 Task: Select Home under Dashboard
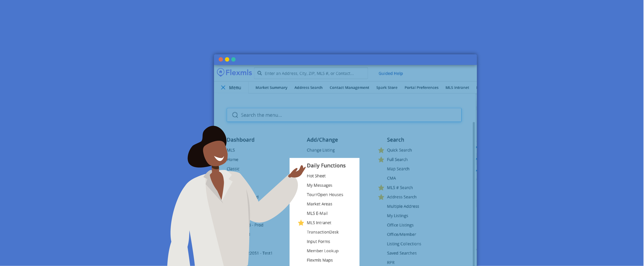(x=232, y=159)
